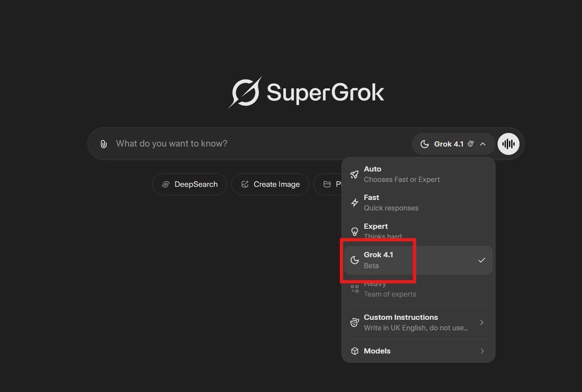
Task: Click the masks icon in model selector
Action: 470,144
